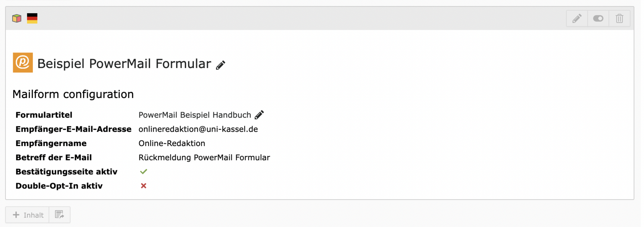
Task: Click the Mailform configuration heading
Action: 73,94
